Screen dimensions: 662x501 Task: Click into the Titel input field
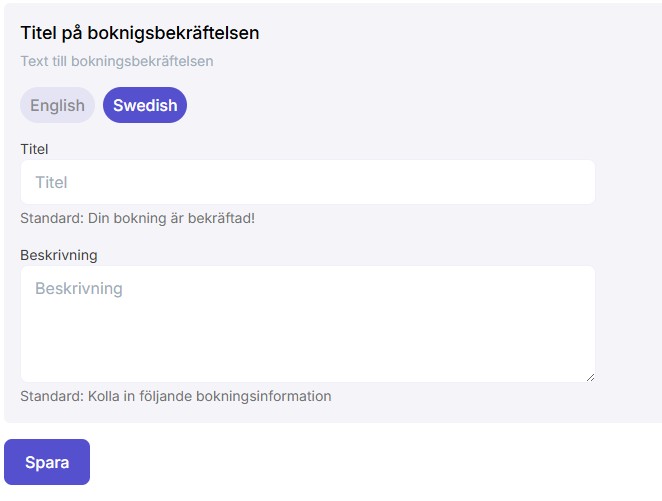307,182
